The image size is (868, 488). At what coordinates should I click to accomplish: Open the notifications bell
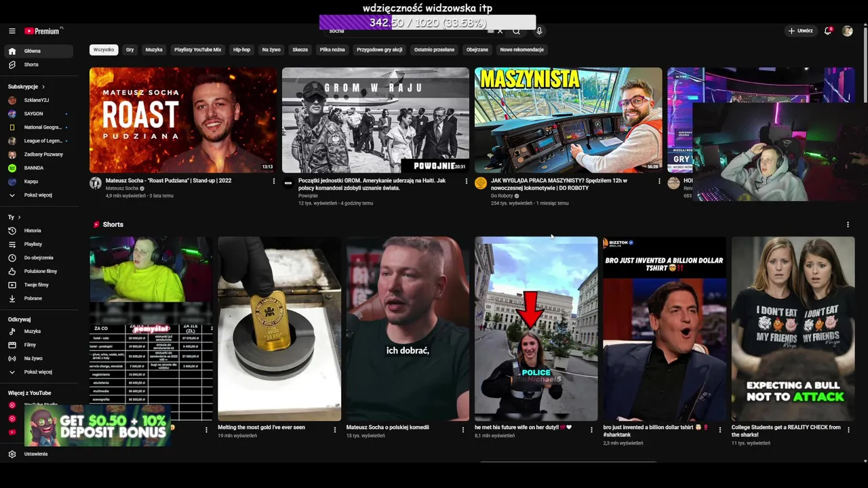tap(827, 31)
